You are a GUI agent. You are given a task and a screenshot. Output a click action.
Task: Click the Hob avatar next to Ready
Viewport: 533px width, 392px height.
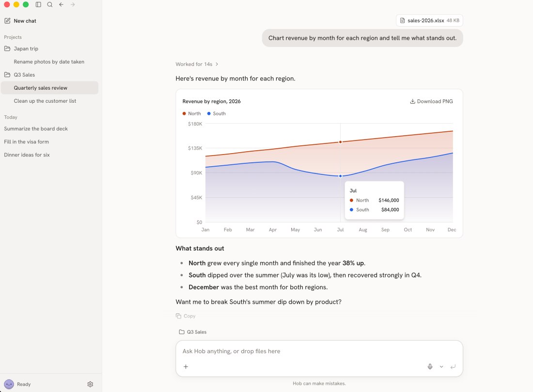pyautogui.click(x=9, y=384)
